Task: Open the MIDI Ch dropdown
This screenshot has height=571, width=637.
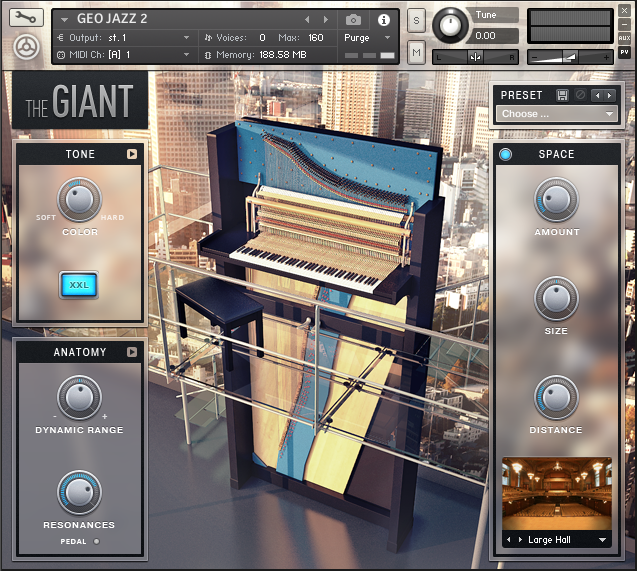Action: (124, 54)
